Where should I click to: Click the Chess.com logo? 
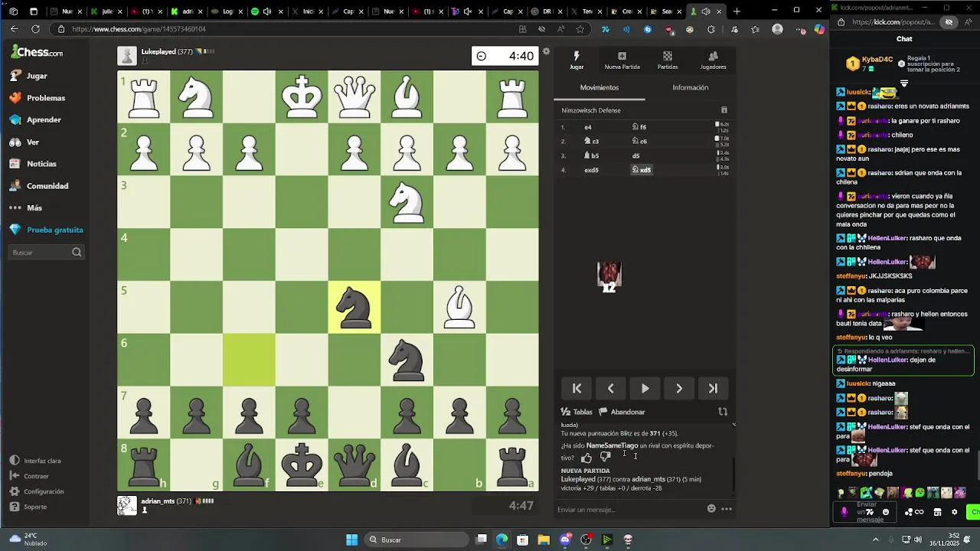tap(37, 52)
